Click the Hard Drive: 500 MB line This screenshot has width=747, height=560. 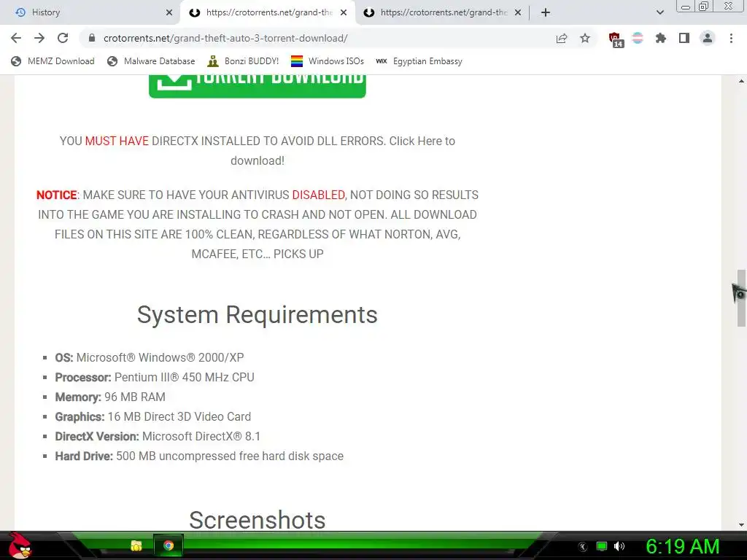(199, 456)
